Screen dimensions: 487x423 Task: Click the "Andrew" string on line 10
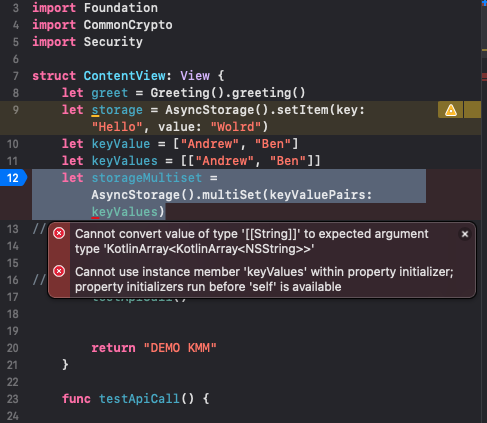(210, 144)
